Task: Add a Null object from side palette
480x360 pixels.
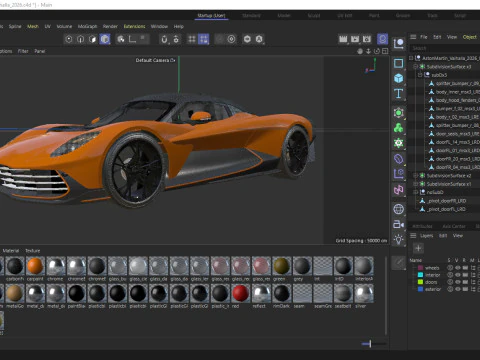Action: (x=399, y=44)
